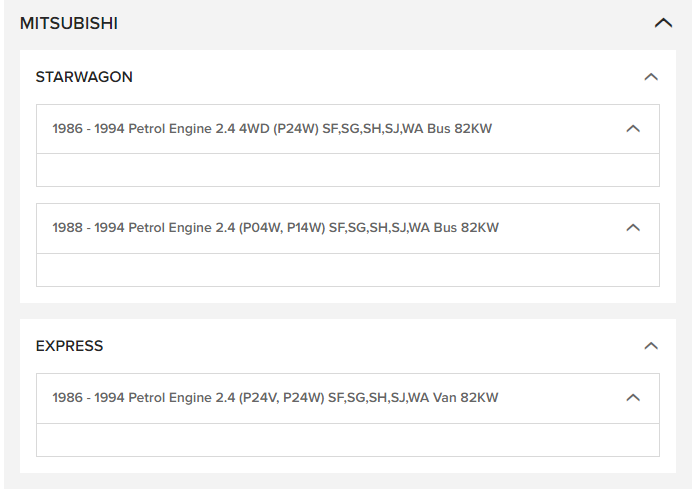This screenshot has width=694, height=493.
Task: Collapse the EXPRESS group with its arrow
Action: (x=651, y=346)
